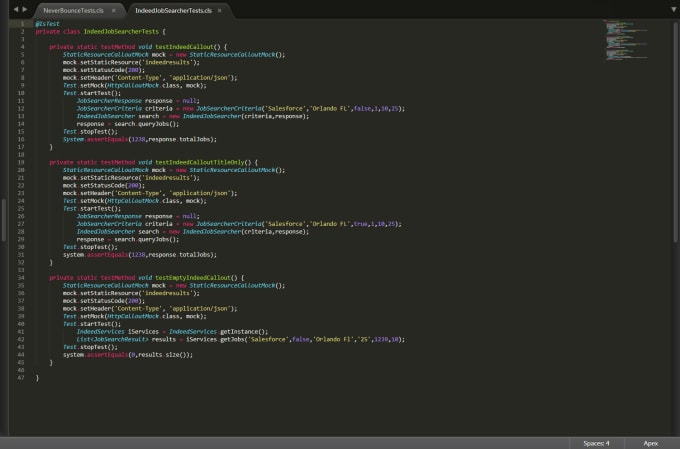680x449 pixels.
Task: Click the iServices.getJobs call line
Action: (241, 339)
